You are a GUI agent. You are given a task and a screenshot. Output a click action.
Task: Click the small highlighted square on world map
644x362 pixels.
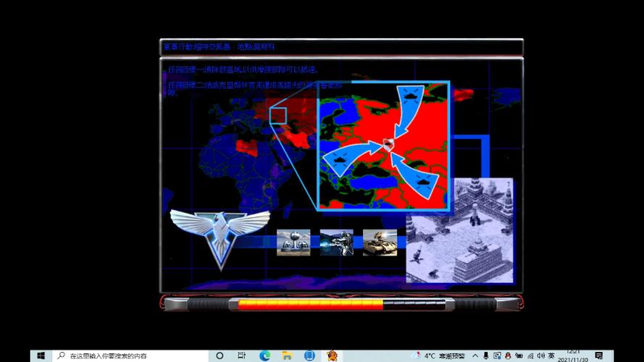tap(278, 116)
